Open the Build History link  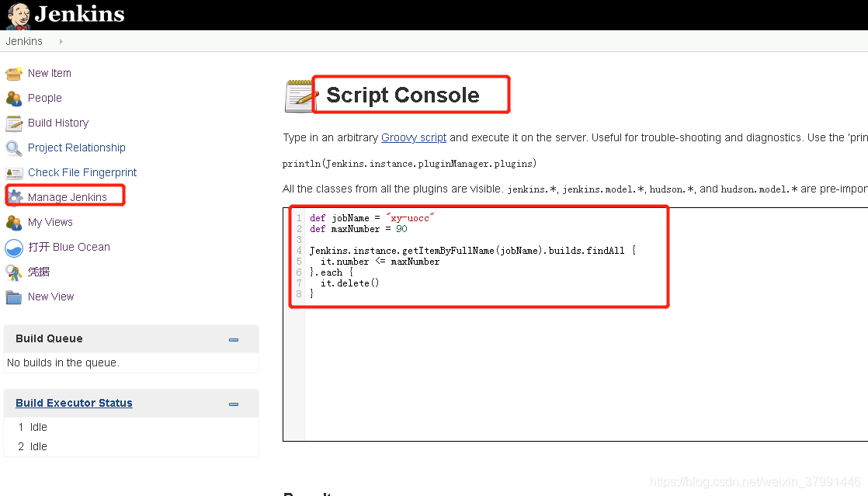(58, 123)
